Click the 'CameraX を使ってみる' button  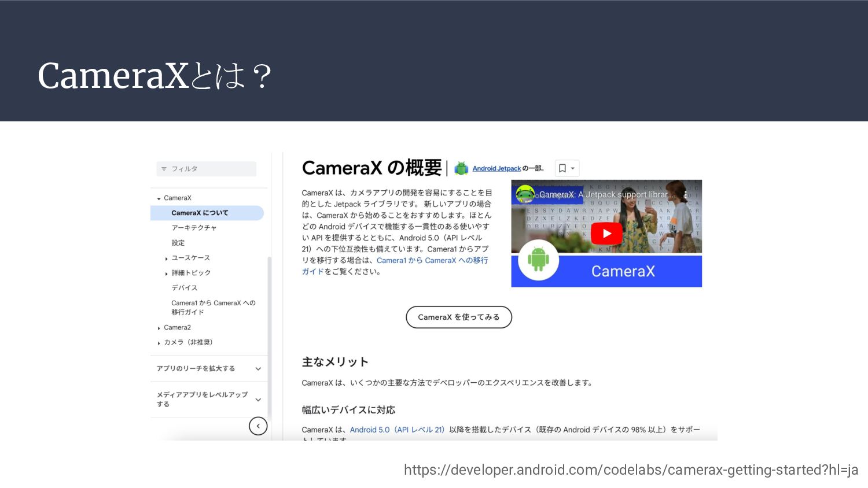(x=459, y=317)
